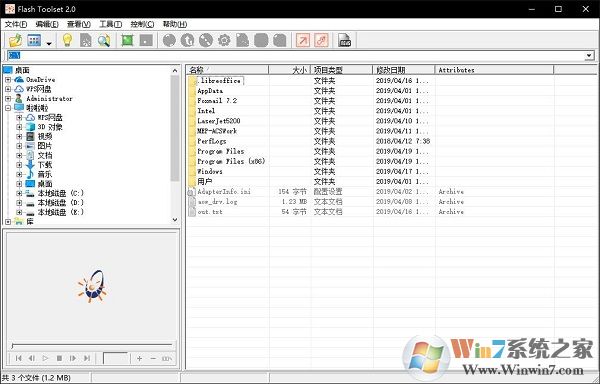
Task: Expand the 库 tree node
Action: (x=8, y=221)
